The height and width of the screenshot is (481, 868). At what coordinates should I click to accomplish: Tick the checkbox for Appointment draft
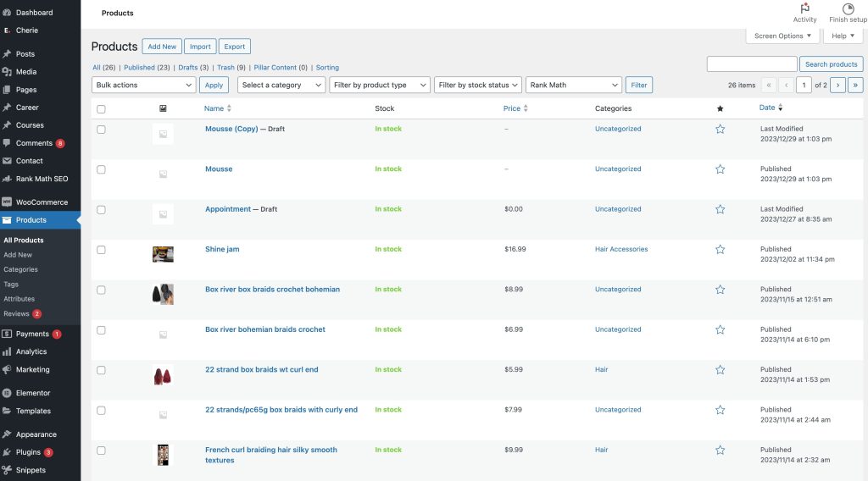(x=102, y=209)
